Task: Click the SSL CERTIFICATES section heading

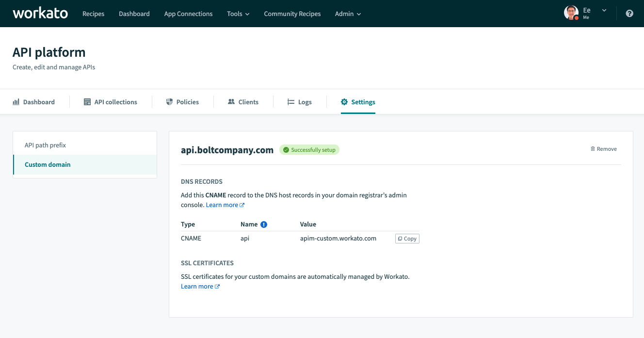Action: [x=207, y=263]
